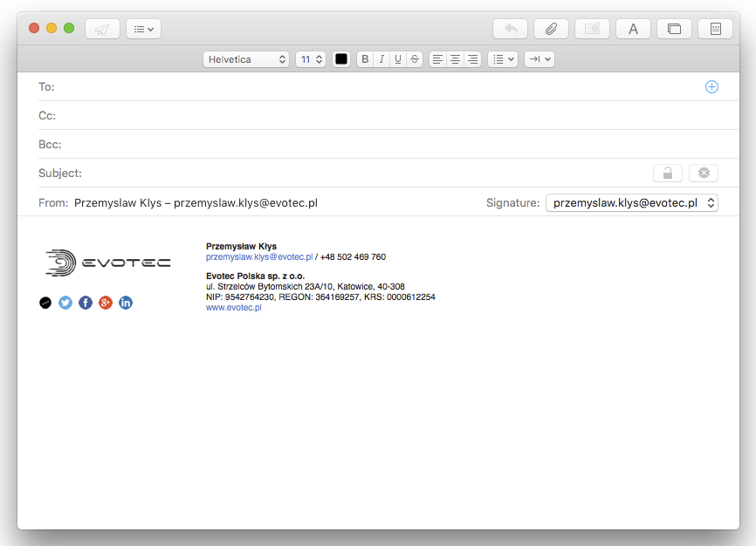
Task: Open the Helvetica font dropdown
Action: coord(247,59)
